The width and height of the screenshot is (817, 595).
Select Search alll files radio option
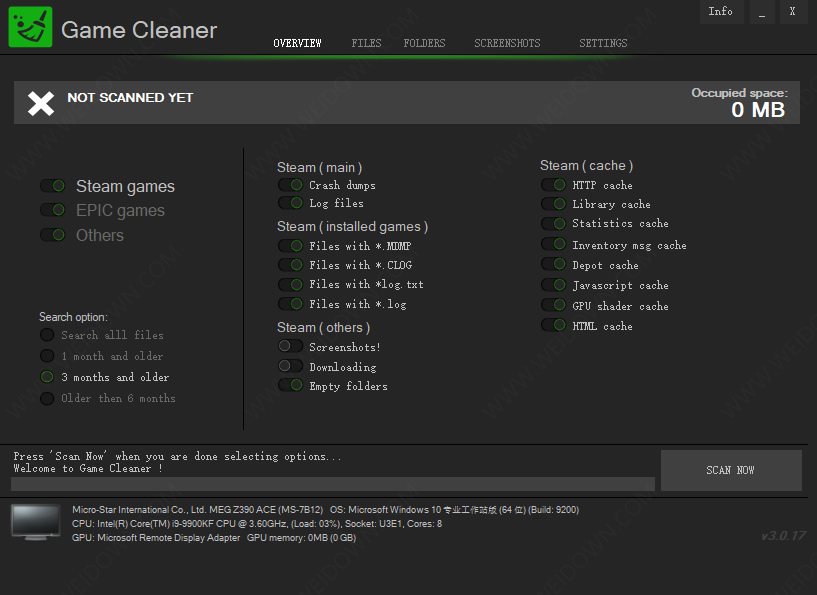(47, 335)
